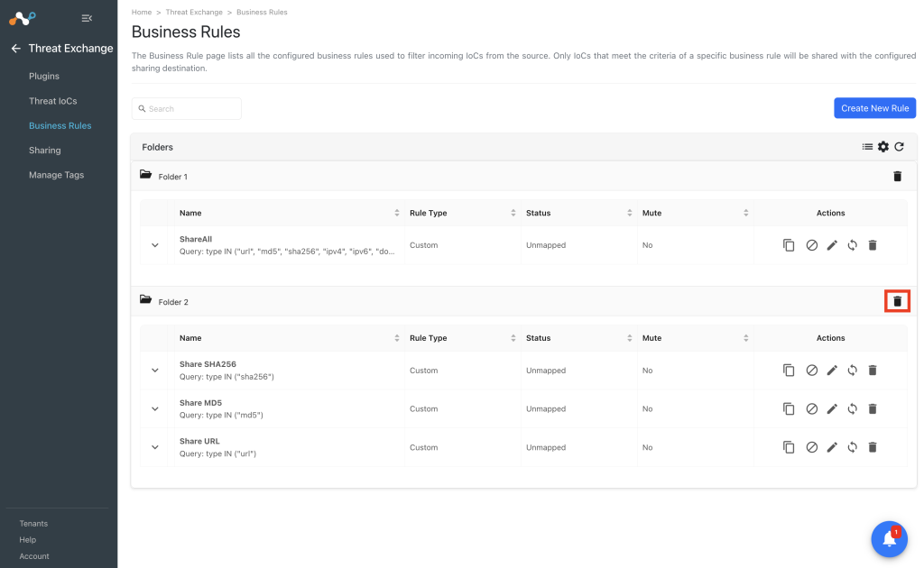924x568 pixels.
Task: Collapse Folder 1 via folder icon
Action: pyautogui.click(x=145, y=175)
